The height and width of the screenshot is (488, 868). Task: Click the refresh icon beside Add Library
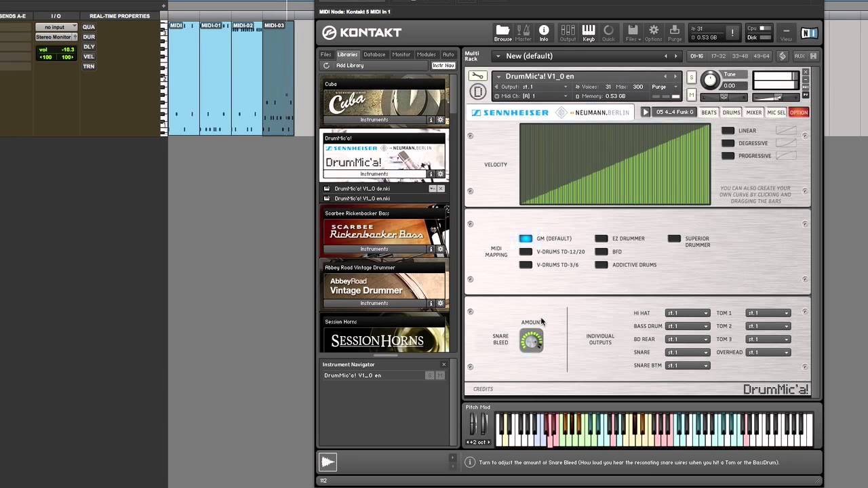tap(326, 66)
